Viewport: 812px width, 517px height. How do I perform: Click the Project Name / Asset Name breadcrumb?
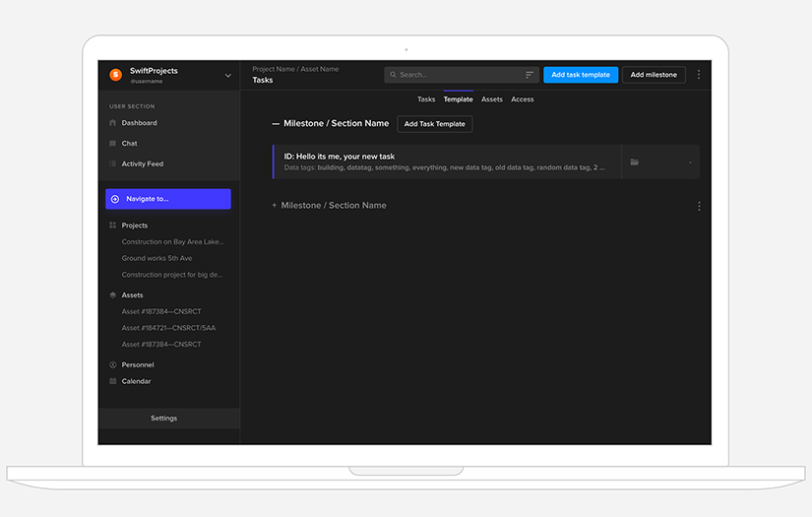tap(295, 69)
